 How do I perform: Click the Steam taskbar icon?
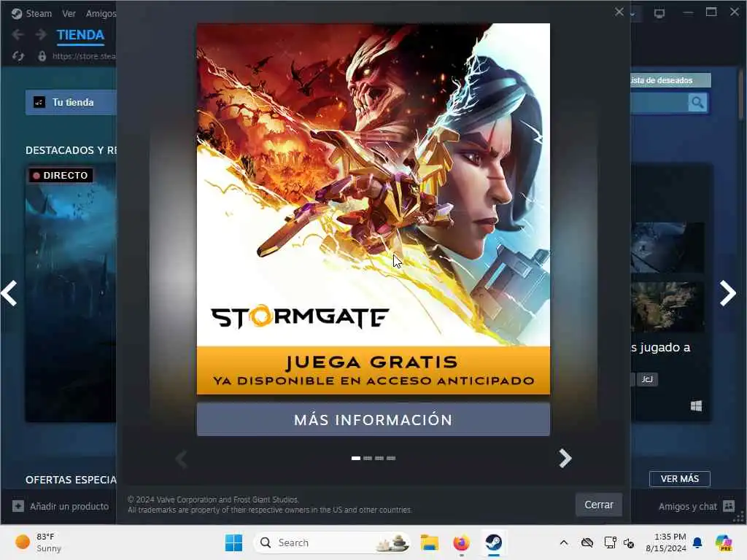coord(494,542)
